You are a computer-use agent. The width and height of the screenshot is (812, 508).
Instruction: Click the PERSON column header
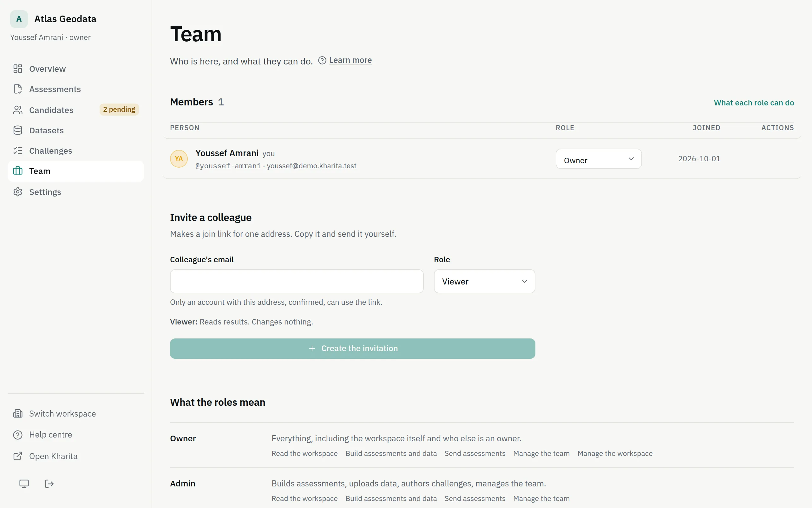[x=185, y=128]
